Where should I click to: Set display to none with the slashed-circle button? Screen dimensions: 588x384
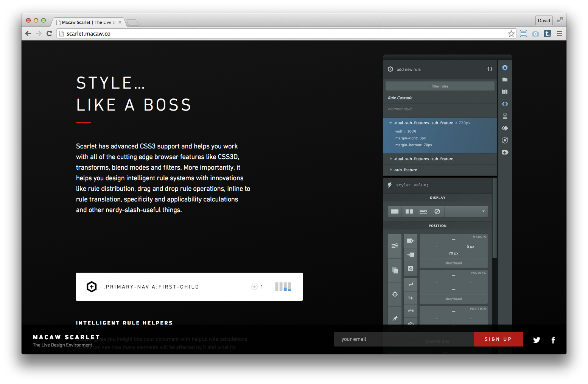tap(437, 211)
